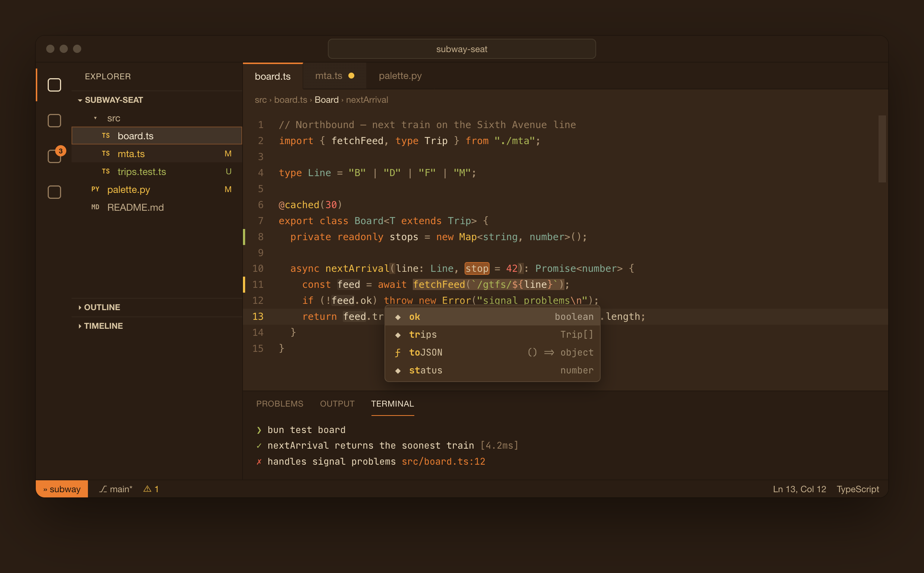Click the EXPLORER panel header
The width and height of the screenshot is (924, 573).
(x=108, y=77)
